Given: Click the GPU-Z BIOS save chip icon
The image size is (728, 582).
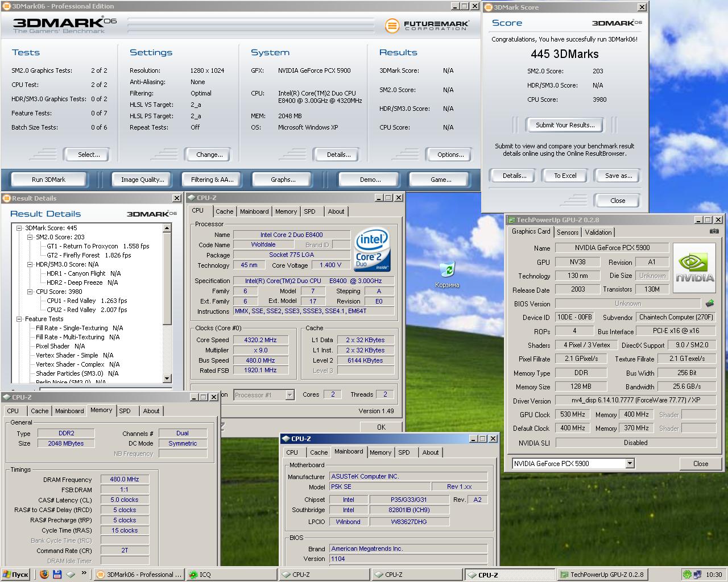Looking at the screenshot, I should point(710,304).
